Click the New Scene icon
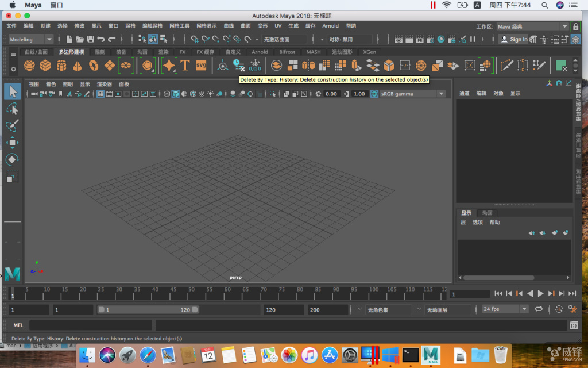 point(69,39)
